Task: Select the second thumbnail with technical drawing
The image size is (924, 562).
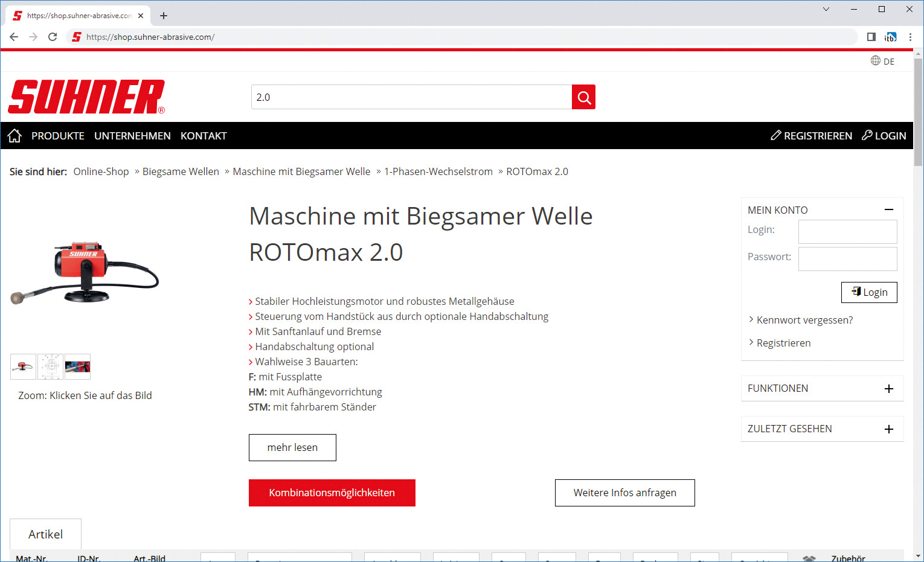Action: point(50,366)
